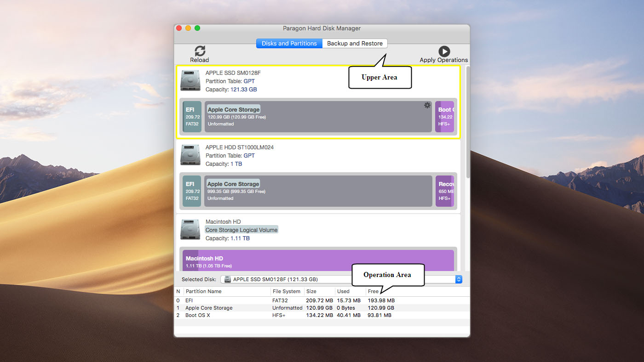Select Apple Core Storage 999.35 GB partition
This screenshot has height=362, width=644.
(318, 191)
